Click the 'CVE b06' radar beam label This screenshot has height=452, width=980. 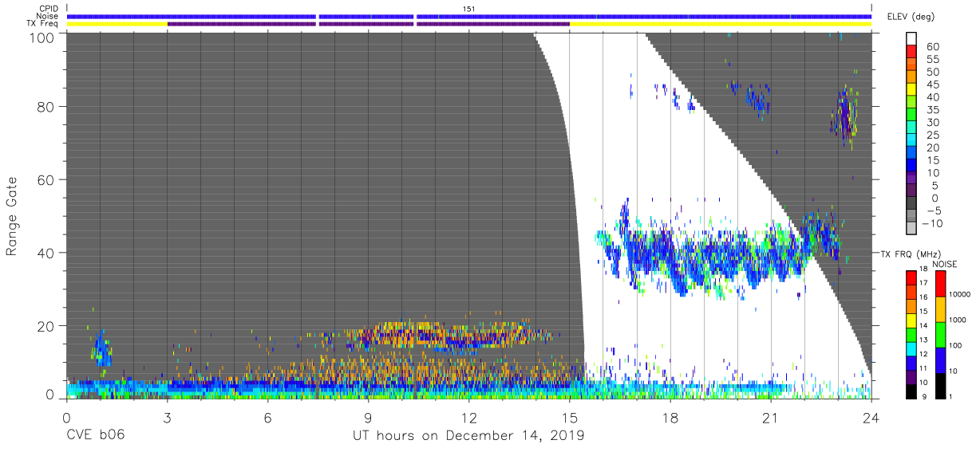(x=95, y=435)
